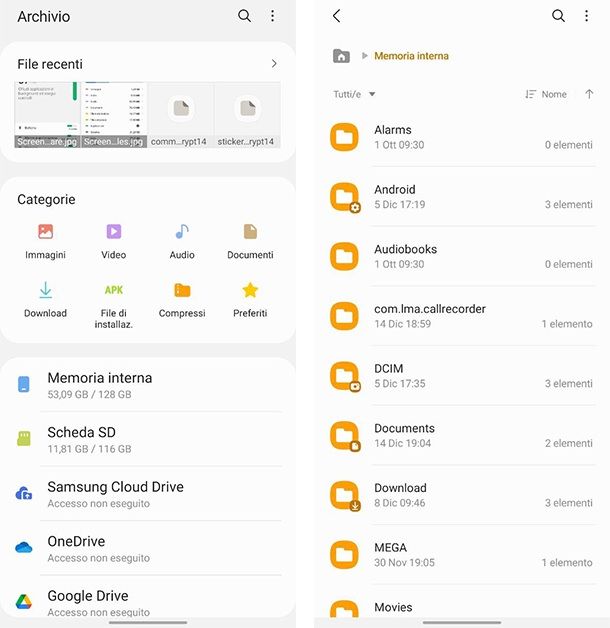This screenshot has width=610, height=628.
Task: Open the Documents folder icon
Action: [344, 436]
